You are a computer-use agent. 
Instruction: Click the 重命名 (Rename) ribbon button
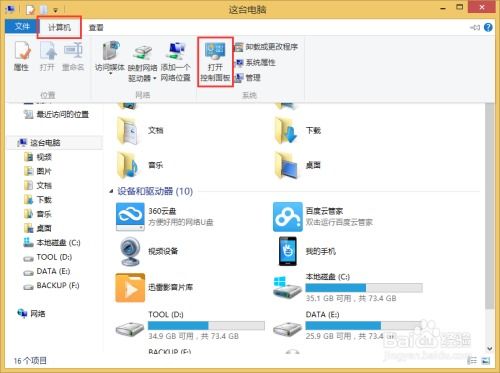pos(73,56)
